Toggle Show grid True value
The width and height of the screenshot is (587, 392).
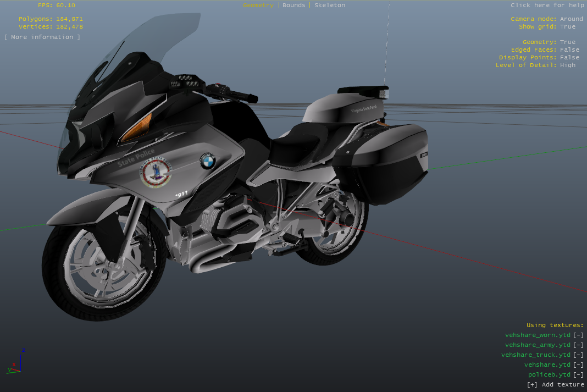568,27
